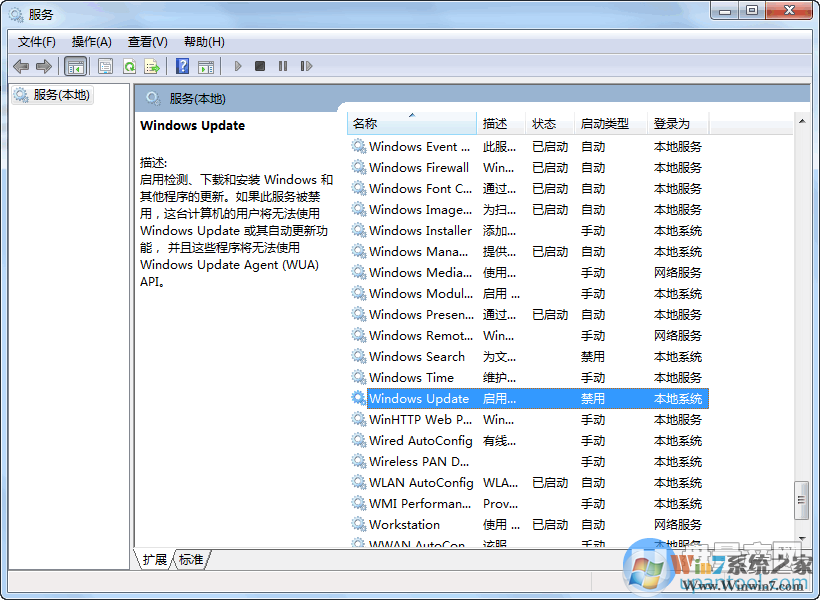Click the gear icon beside Workstation

click(358, 524)
